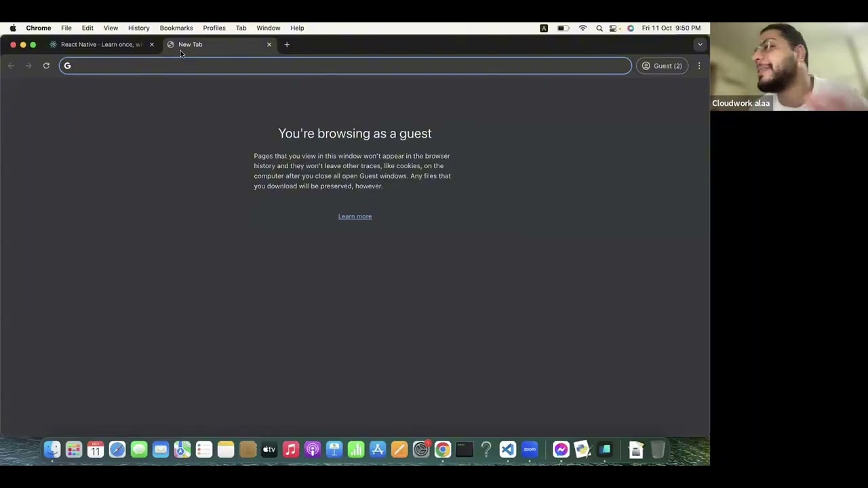
Task: Open Podcasts from the dock
Action: click(x=313, y=449)
